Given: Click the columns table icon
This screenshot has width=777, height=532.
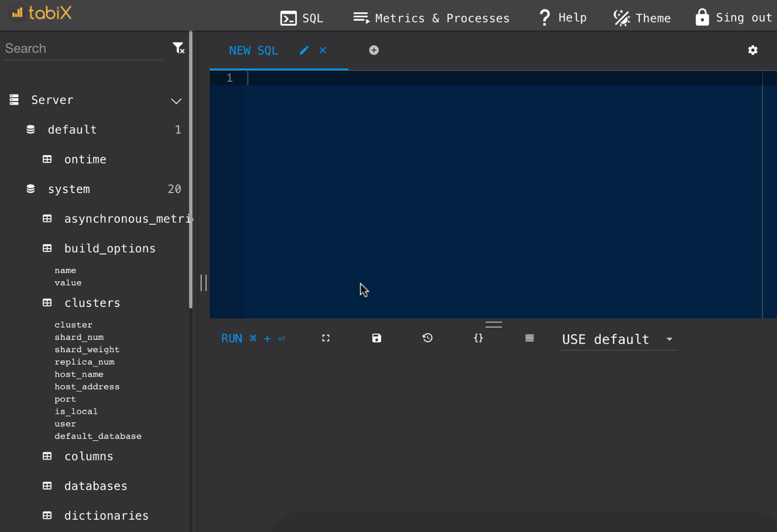Looking at the screenshot, I should click(47, 456).
